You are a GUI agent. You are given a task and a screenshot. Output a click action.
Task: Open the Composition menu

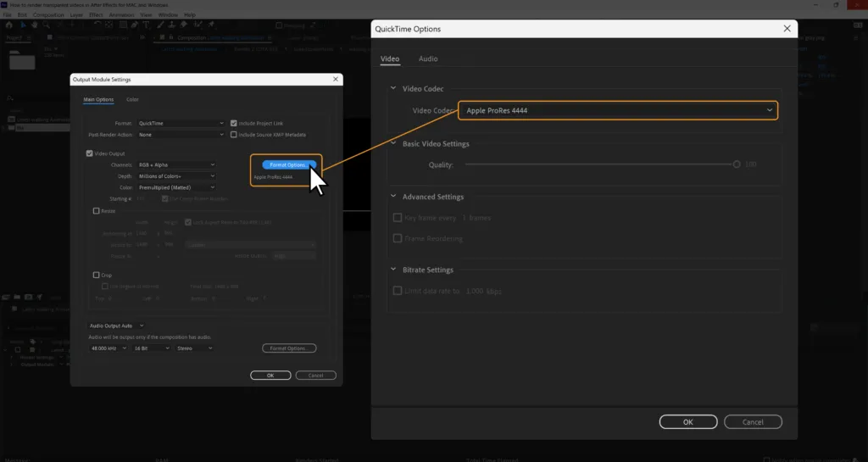click(x=48, y=15)
